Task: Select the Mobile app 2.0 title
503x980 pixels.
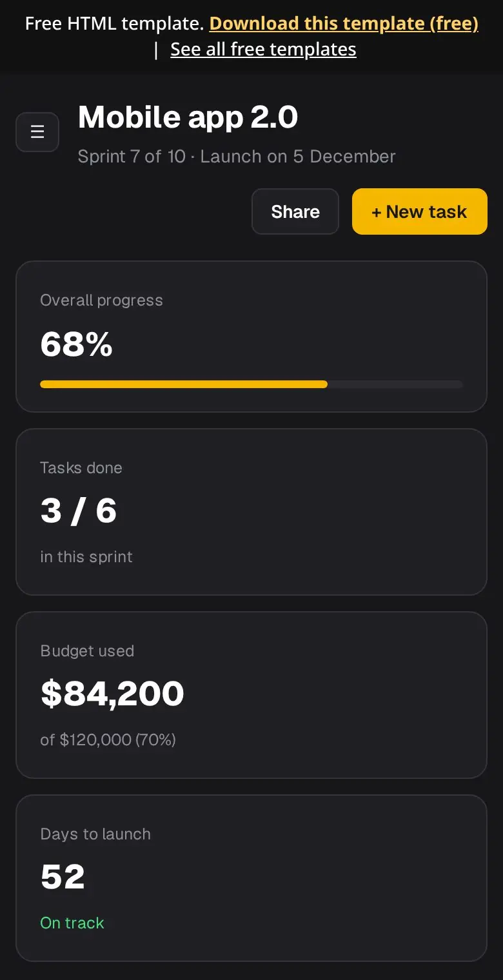Action: (188, 117)
